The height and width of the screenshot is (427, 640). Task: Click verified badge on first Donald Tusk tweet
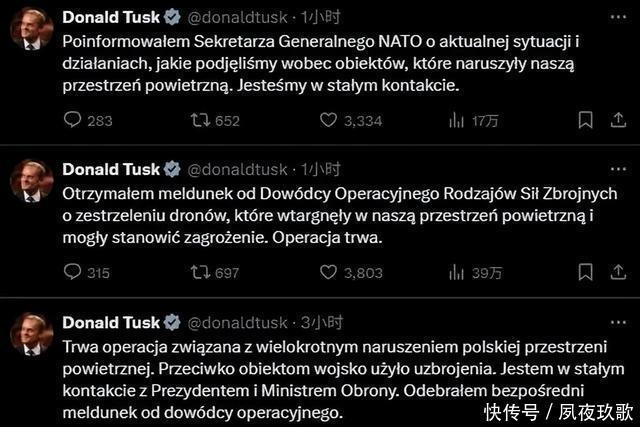(172, 17)
